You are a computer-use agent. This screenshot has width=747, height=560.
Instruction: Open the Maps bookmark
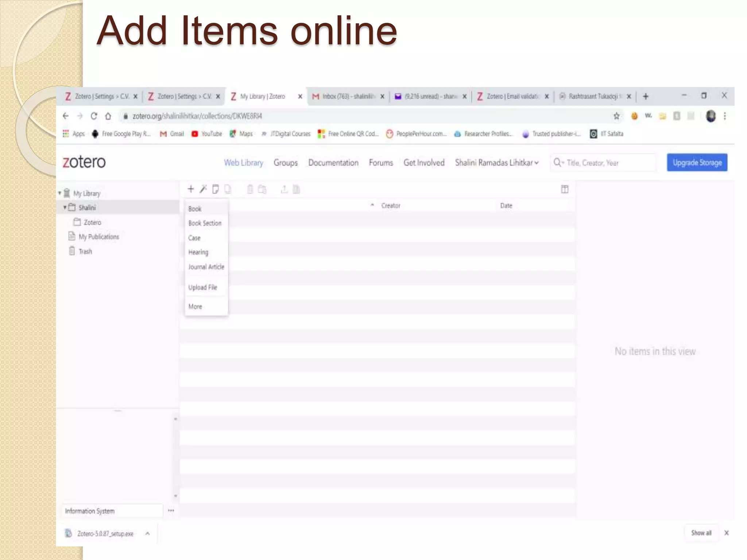click(241, 134)
